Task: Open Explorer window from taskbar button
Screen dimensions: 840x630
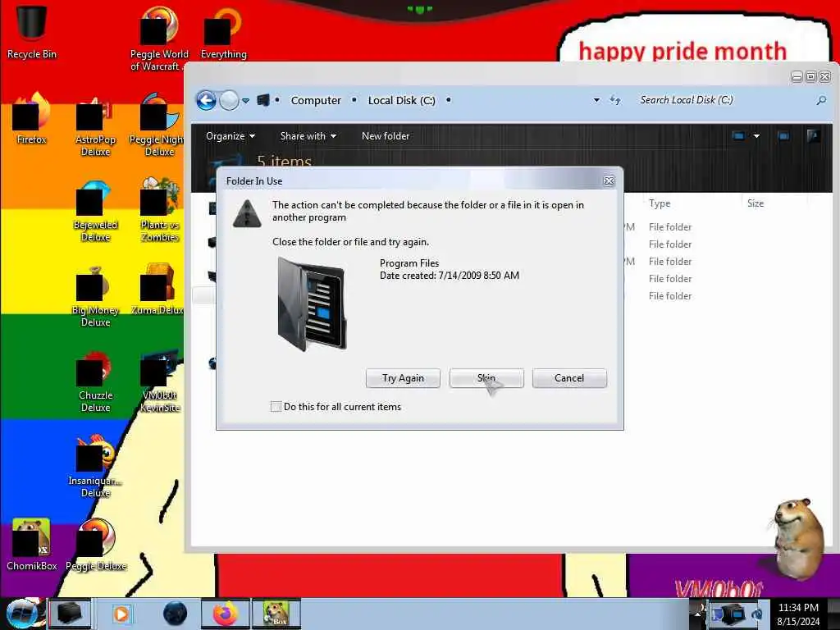Action: (x=70, y=614)
